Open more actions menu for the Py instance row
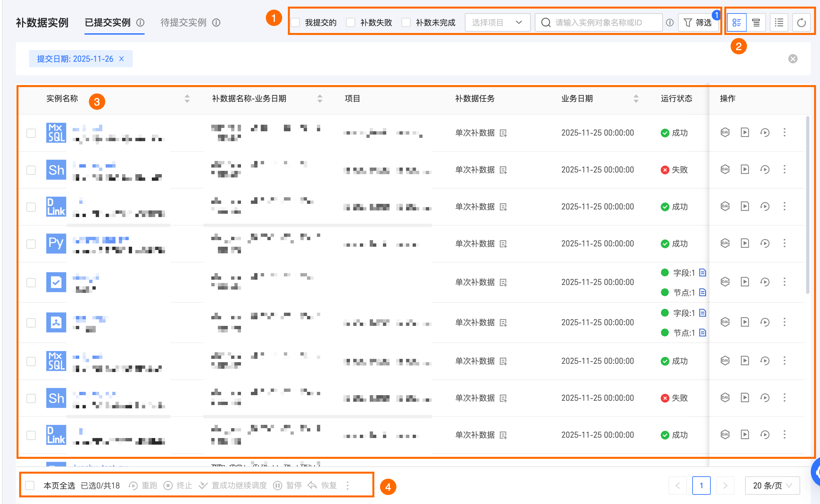The image size is (820, 504). 784,243
